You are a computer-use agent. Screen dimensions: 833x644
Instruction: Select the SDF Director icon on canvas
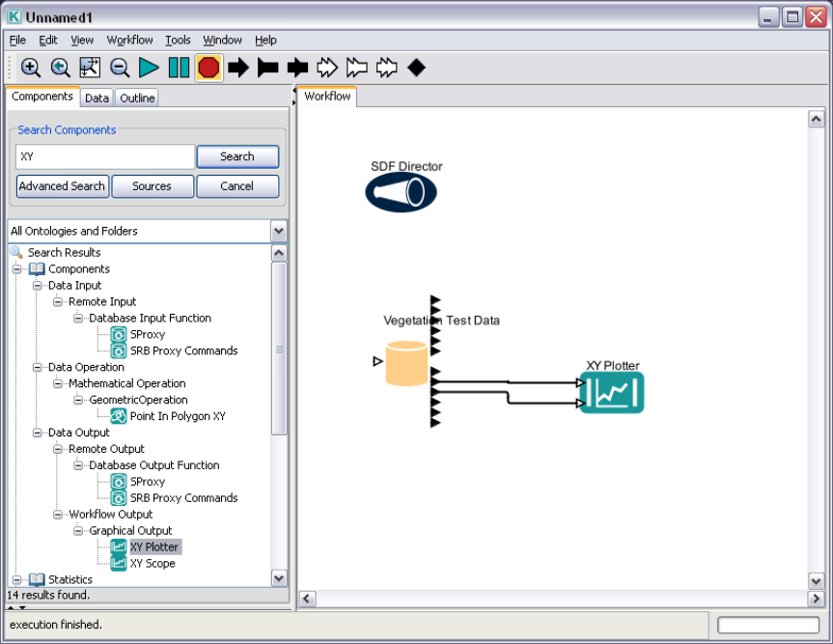[401, 193]
